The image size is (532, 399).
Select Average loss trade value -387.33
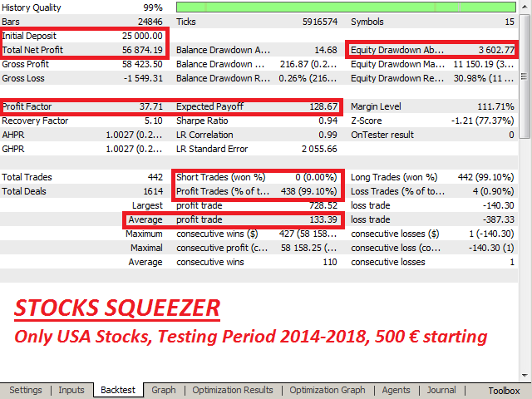tap(499, 219)
